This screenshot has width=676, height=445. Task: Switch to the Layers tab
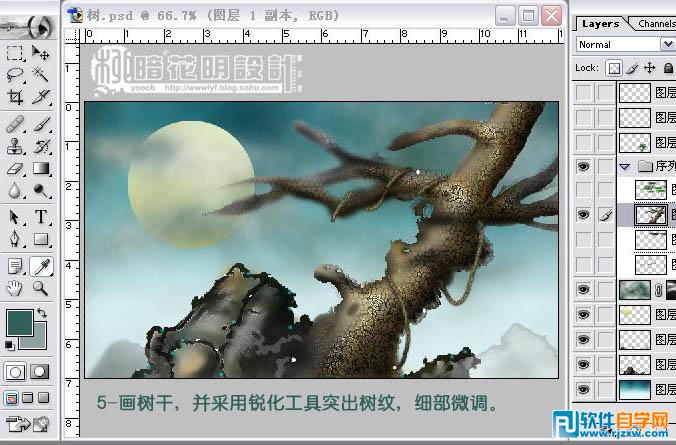(x=600, y=24)
